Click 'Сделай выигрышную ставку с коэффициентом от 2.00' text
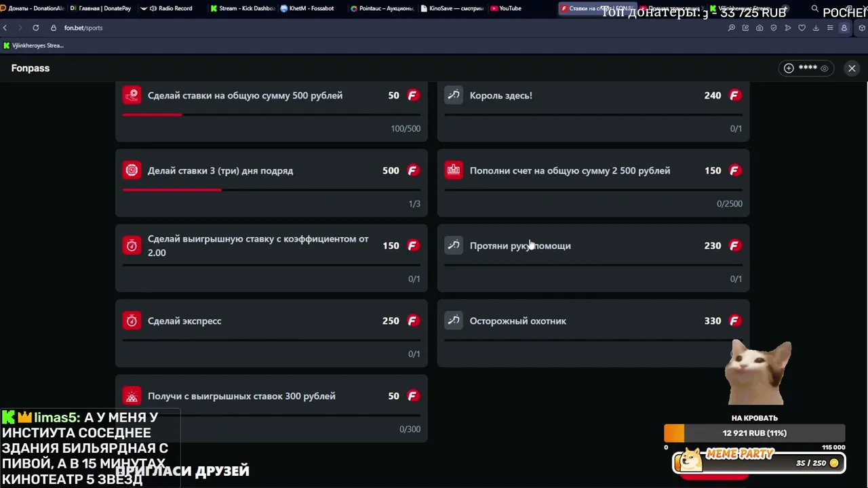The image size is (868, 488). tap(258, 246)
